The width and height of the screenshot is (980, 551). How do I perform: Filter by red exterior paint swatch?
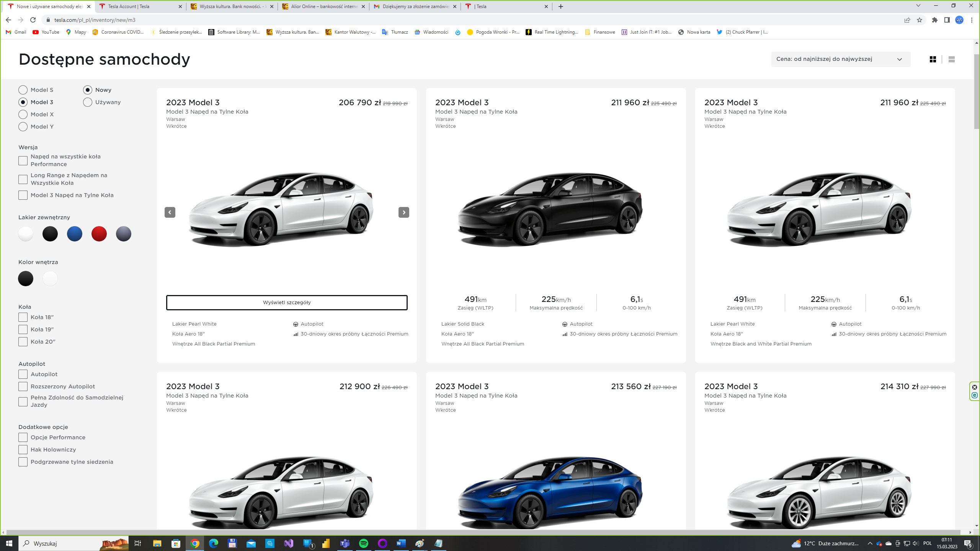tap(99, 234)
